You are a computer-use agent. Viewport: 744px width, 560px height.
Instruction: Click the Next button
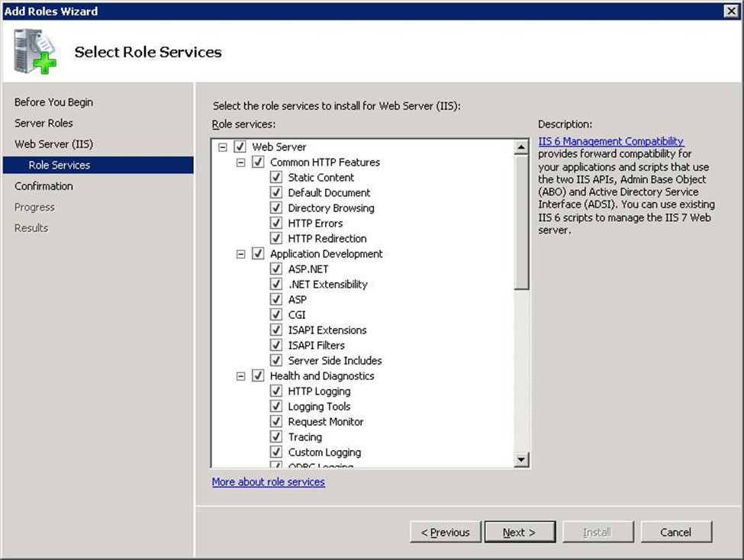pos(519,533)
